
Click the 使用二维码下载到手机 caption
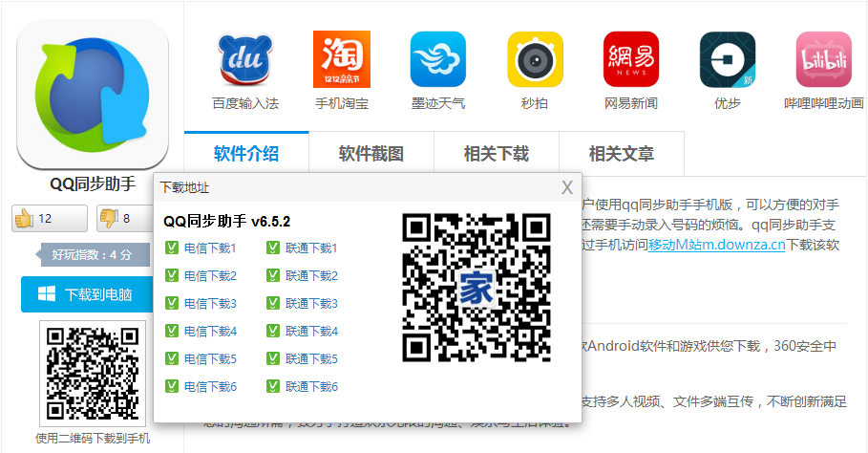click(93, 439)
